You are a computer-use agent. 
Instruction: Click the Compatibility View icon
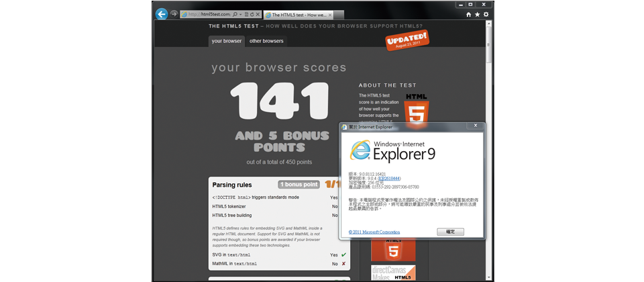click(246, 14)
